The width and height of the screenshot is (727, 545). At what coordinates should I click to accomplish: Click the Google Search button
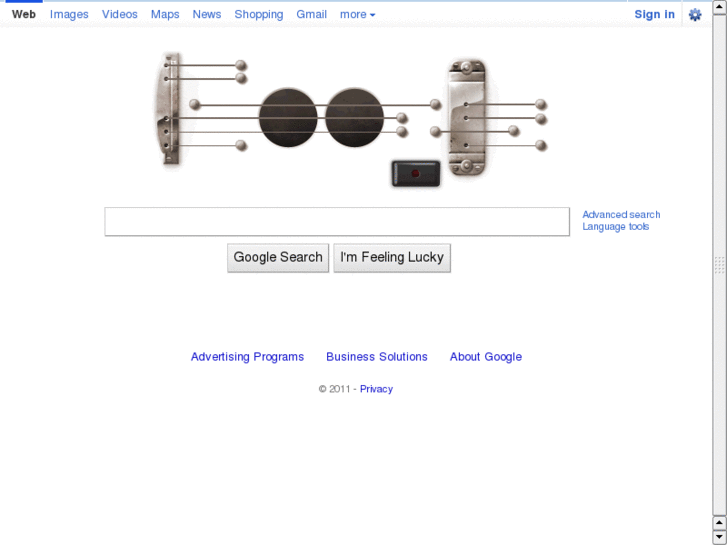pos(278,258)
